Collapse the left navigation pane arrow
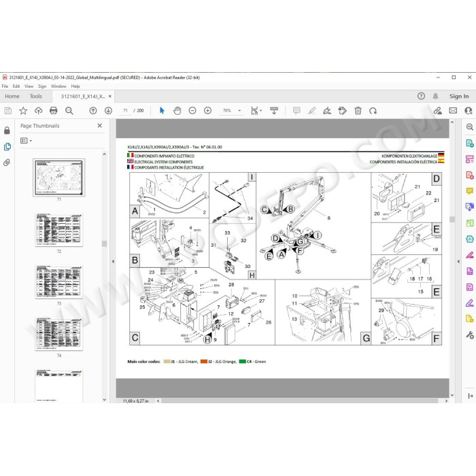The height and width of the screenshot is (476, 476). (113, 261)
